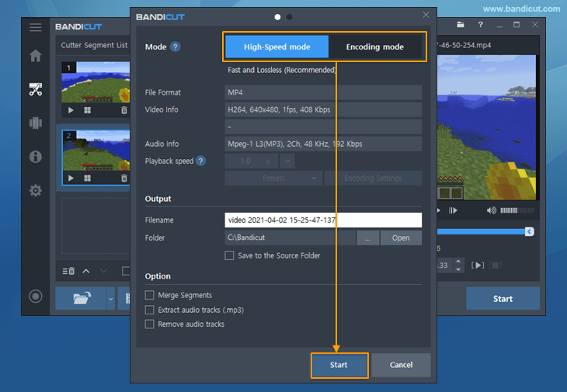Click Cancel in the export dialog
Screen dimensions: 567x392
pos(401,365)
